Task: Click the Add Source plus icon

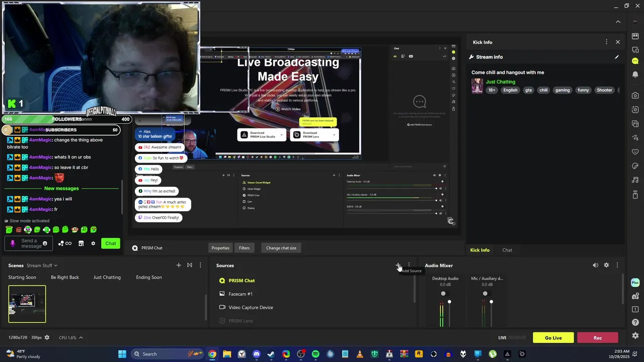Action: [x=398, y=265]
